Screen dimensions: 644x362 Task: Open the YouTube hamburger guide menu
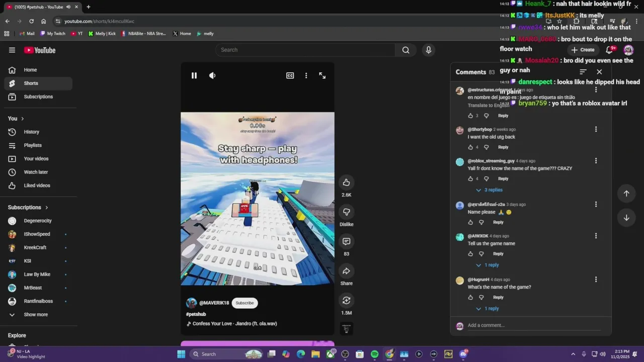pos(12,50)
